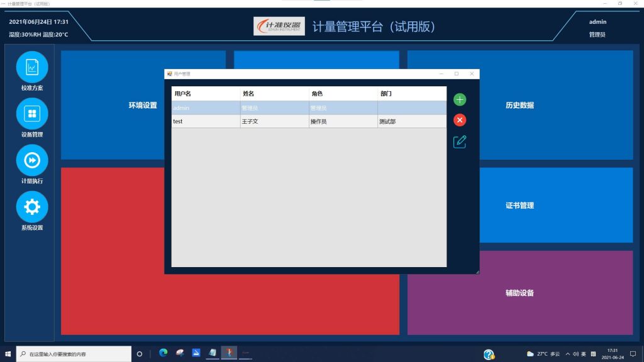Screen dimensions: 644x362
Task: Open the 历史数据 tile
Action: pyautogui.click(x=519, y=105)
